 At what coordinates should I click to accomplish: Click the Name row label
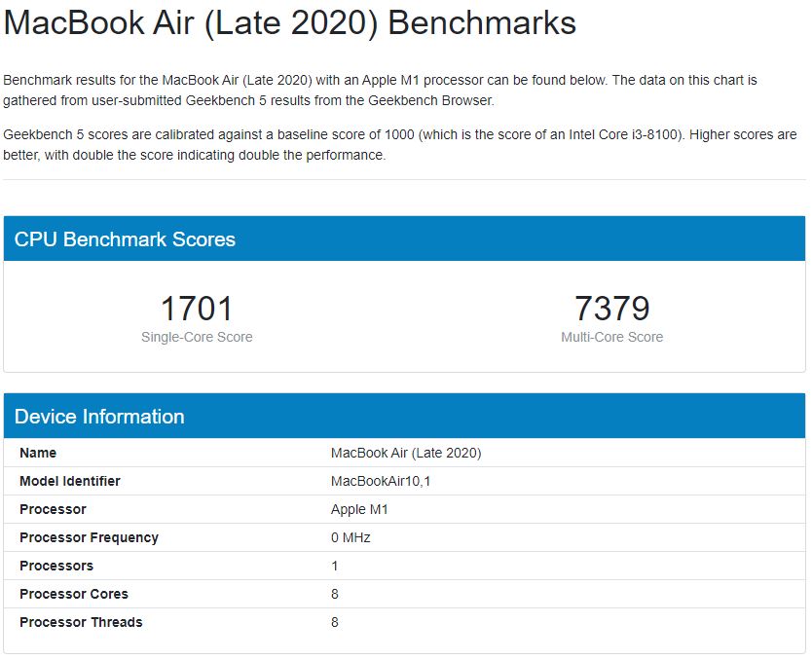coord(38,453)
